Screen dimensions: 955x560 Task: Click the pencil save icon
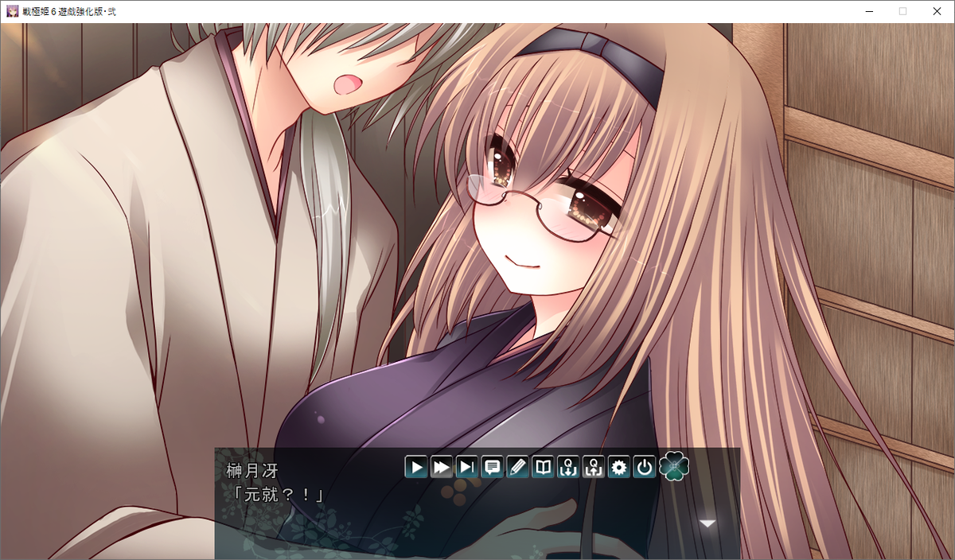point(517,467)
